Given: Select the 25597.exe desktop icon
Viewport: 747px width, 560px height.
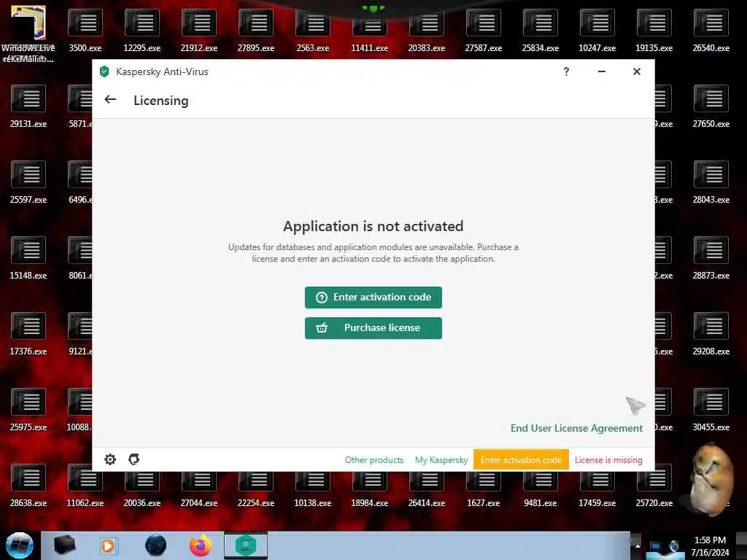Looking at the screenshot, I should click(28, 182).
